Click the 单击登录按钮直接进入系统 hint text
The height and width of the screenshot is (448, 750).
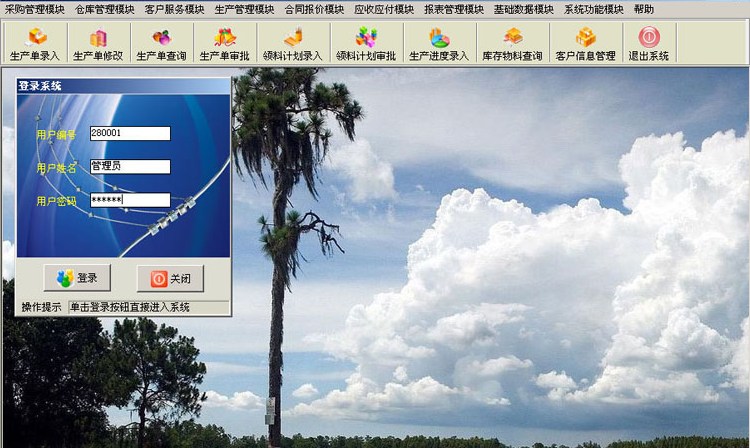point(130,307)
